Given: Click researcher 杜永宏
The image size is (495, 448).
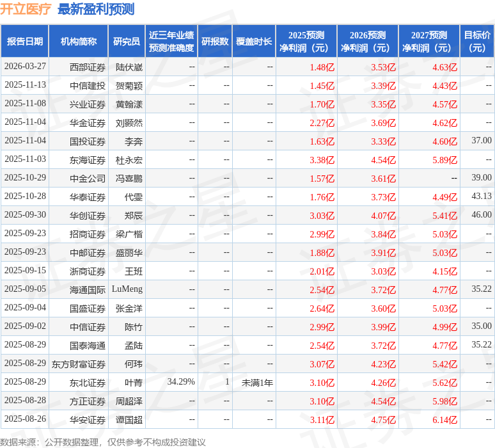Looking at the screenshot, I should click(x=129, y=160).
